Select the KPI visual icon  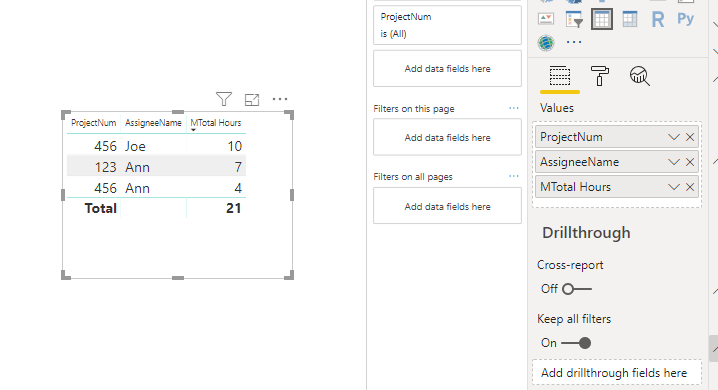click(x=546, y=19)
